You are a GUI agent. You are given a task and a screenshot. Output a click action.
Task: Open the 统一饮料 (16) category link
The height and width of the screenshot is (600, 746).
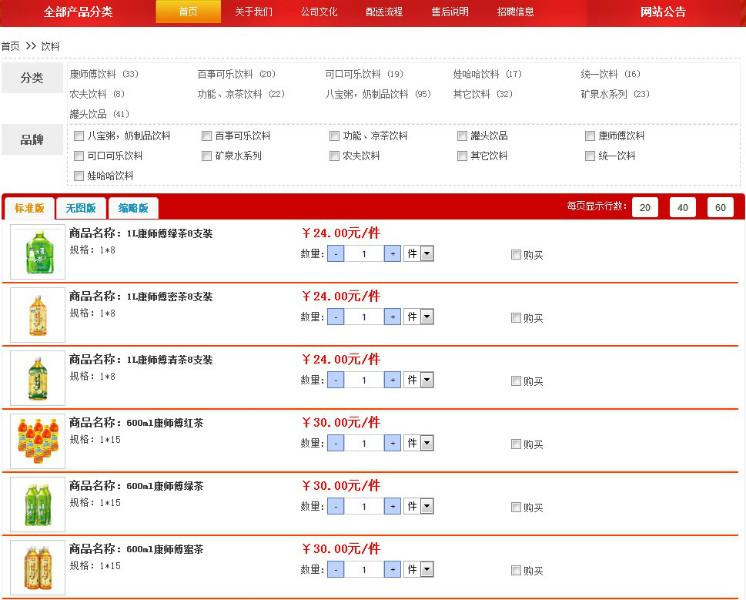pos(610,74)
